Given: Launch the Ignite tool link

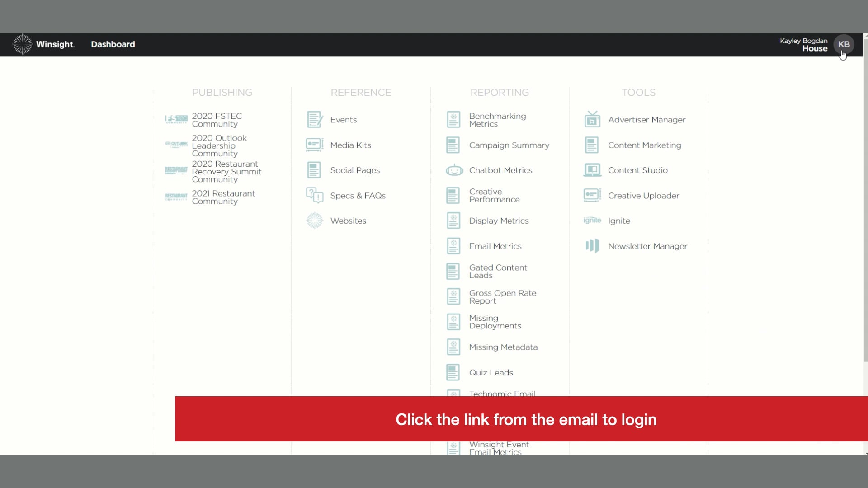Looking at the screenshot, I should 619,221.
